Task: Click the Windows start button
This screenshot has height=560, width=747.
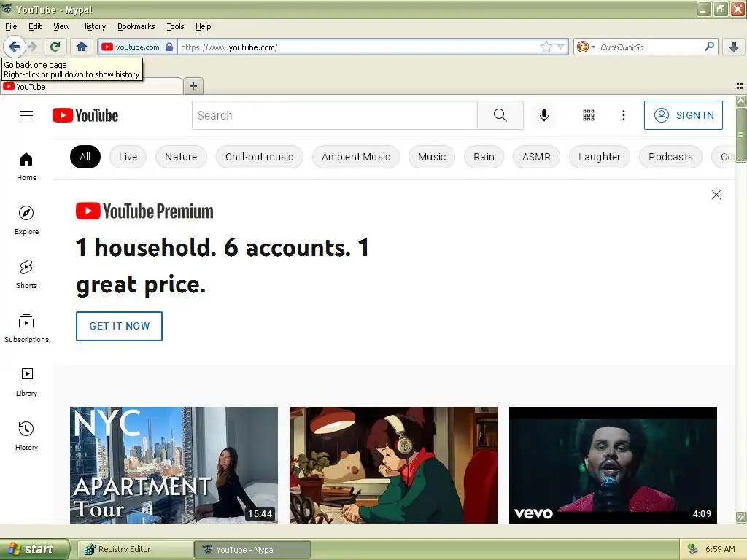Action: 34,549
